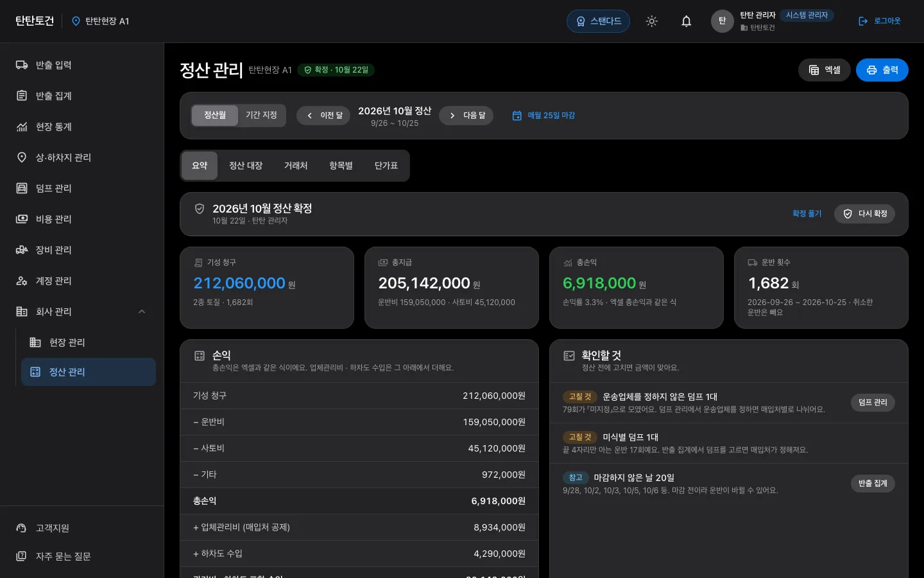
Task: Click 로그아웃 link
Action: tap(880, 21)
